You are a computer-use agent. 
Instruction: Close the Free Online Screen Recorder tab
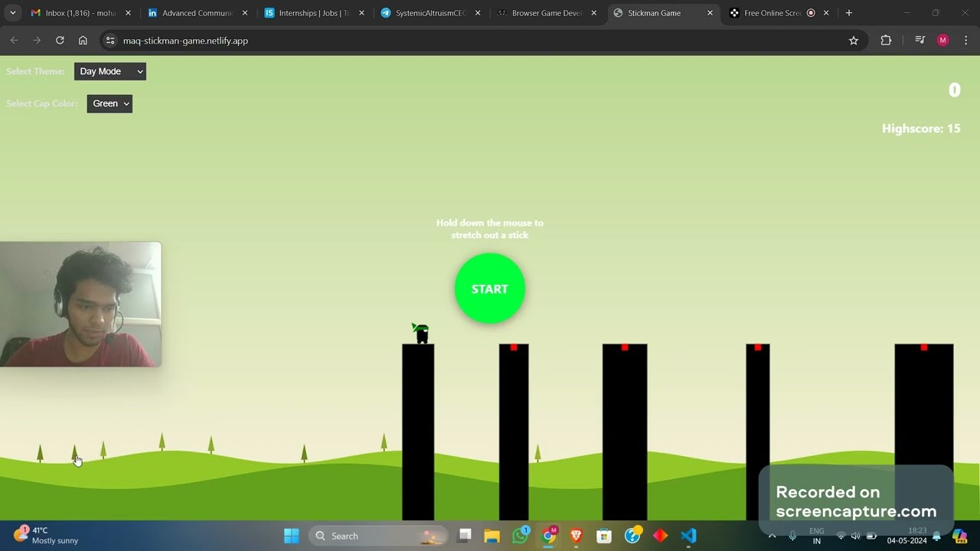coord(826,13)
